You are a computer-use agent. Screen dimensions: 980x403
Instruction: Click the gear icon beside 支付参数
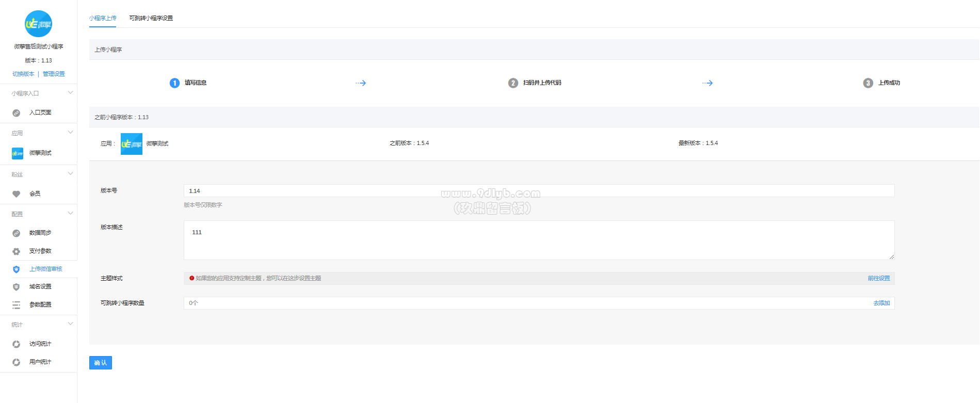click(17, 251)
